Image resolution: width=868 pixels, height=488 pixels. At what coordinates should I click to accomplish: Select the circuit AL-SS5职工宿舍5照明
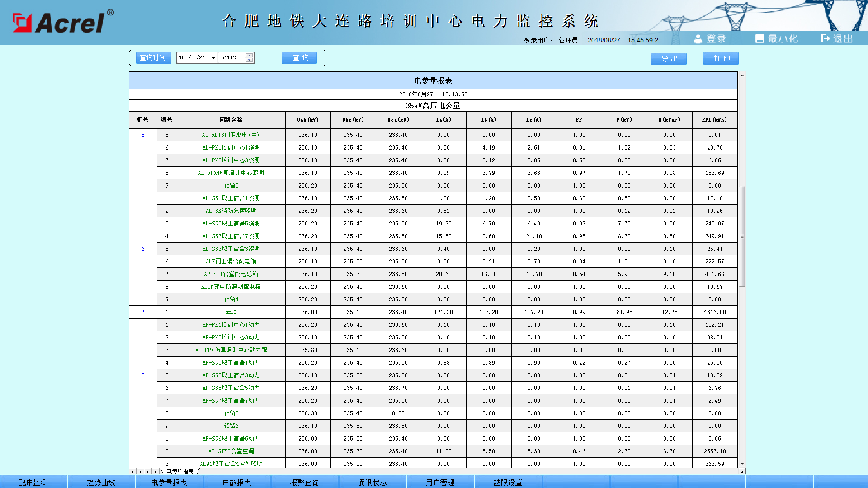[x=231, y=224]
